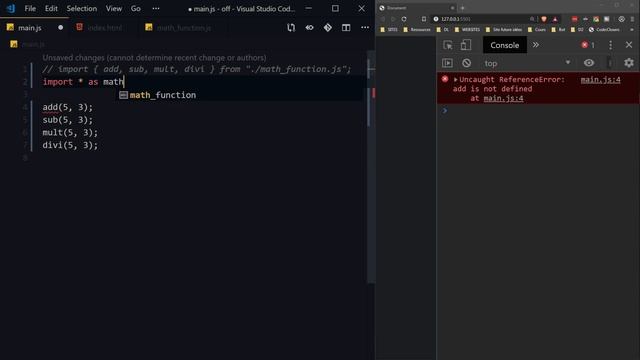Click the bookmark page icon next to address bar
Screen dimensions: 640x360
(424, 19)
